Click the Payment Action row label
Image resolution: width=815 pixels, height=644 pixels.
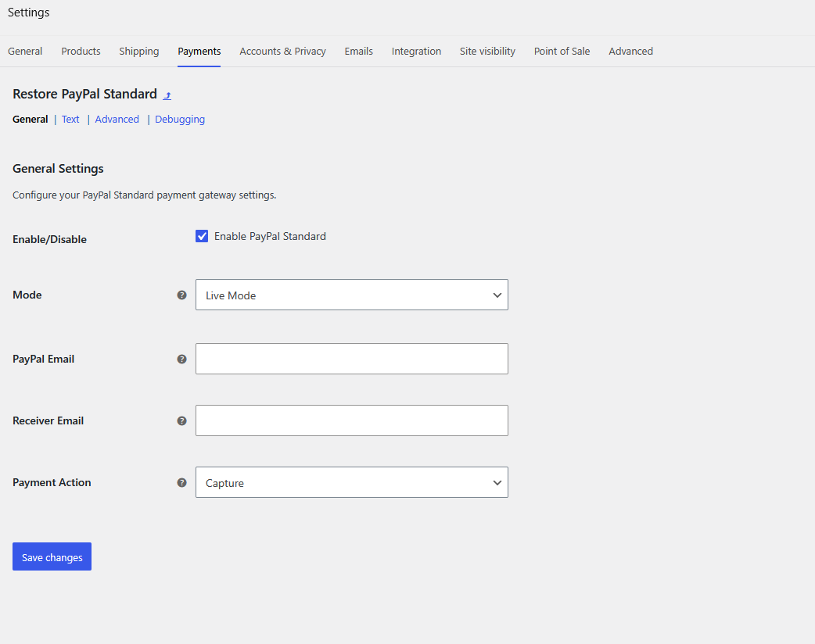pyautogui.click(x=52, y=482)
